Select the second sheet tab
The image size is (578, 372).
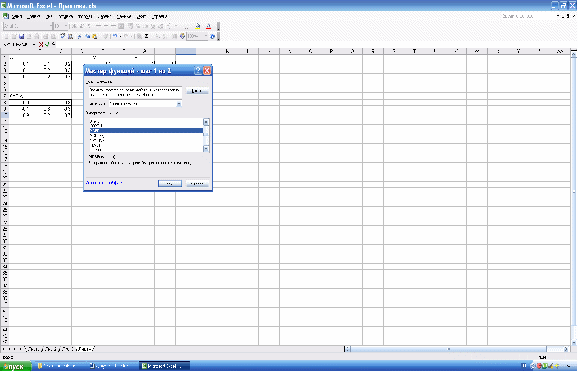pyautogui.click(x=52, y=349)
